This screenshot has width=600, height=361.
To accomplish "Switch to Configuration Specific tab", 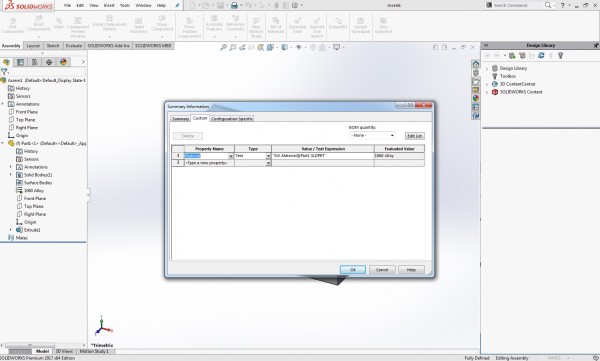I will point(232,119).
